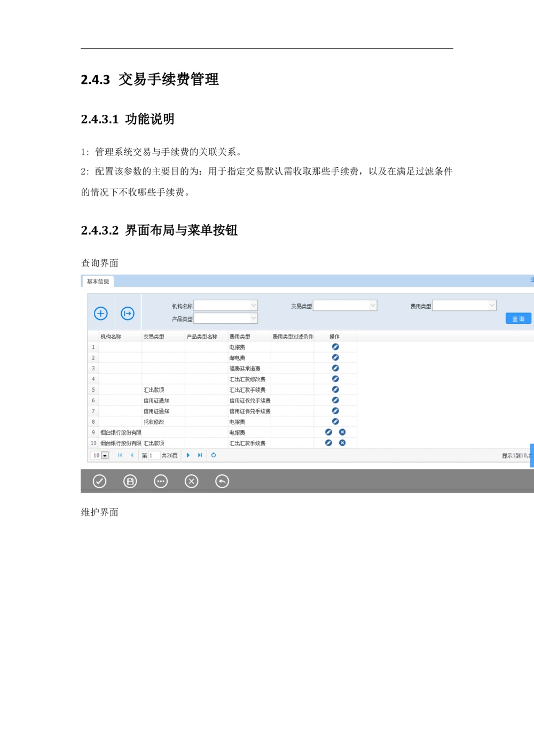Click the checkmark confirm icon in bottom bar
534x756 pixels.
tap(99, 481)
